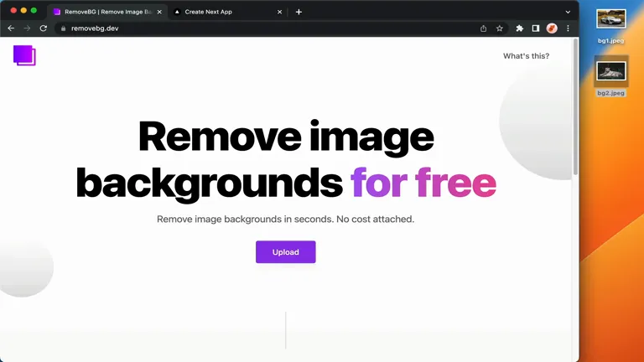Open the Extensions puzzle icon
This screenshot has height=362, width=644.
point(520,28)
